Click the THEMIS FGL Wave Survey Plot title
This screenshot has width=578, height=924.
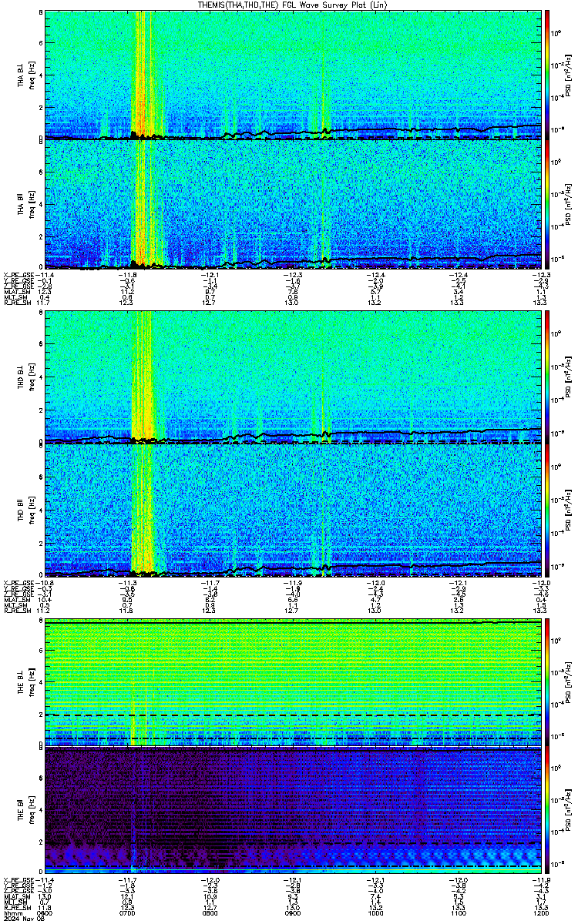pos(293,5)
